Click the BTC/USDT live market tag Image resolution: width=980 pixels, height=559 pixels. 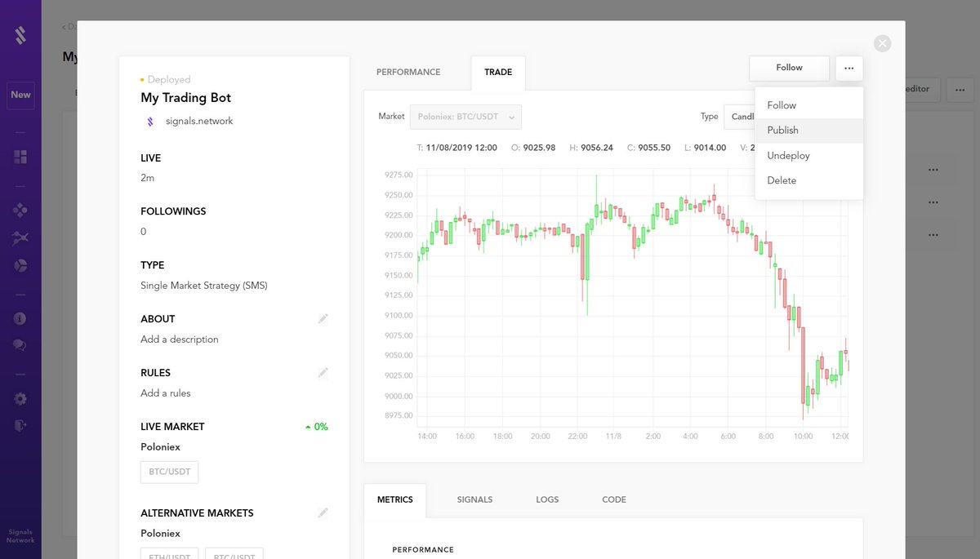pyautogui.click(x=169, y=472)
